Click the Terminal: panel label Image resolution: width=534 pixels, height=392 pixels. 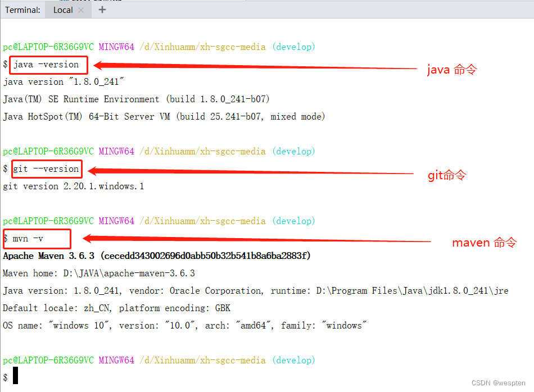coord(22,10)
